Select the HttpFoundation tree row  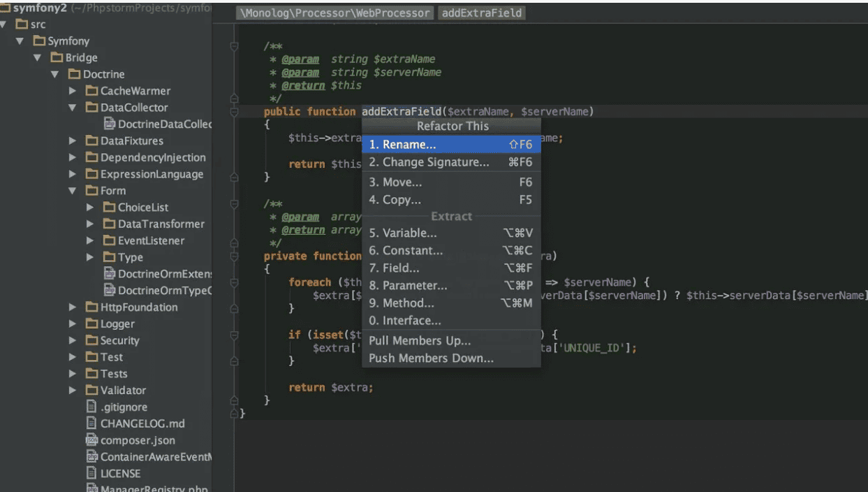click(106, 307)
